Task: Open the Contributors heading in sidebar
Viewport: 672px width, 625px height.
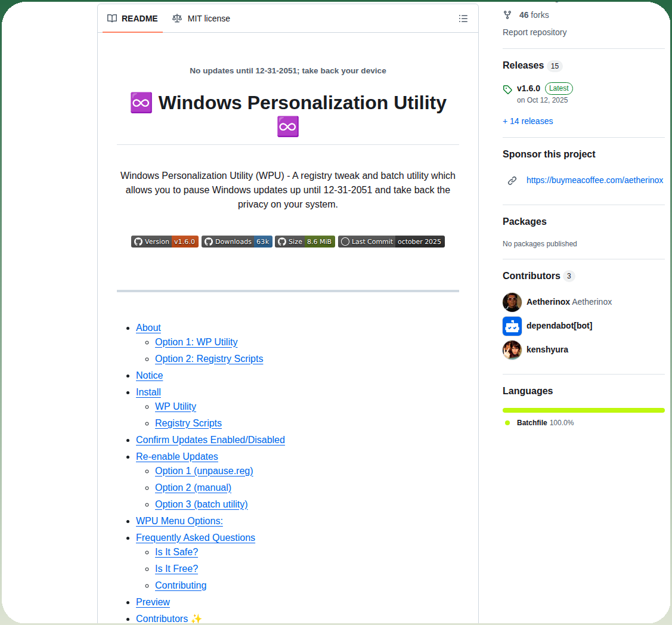Action: point(531,276)
